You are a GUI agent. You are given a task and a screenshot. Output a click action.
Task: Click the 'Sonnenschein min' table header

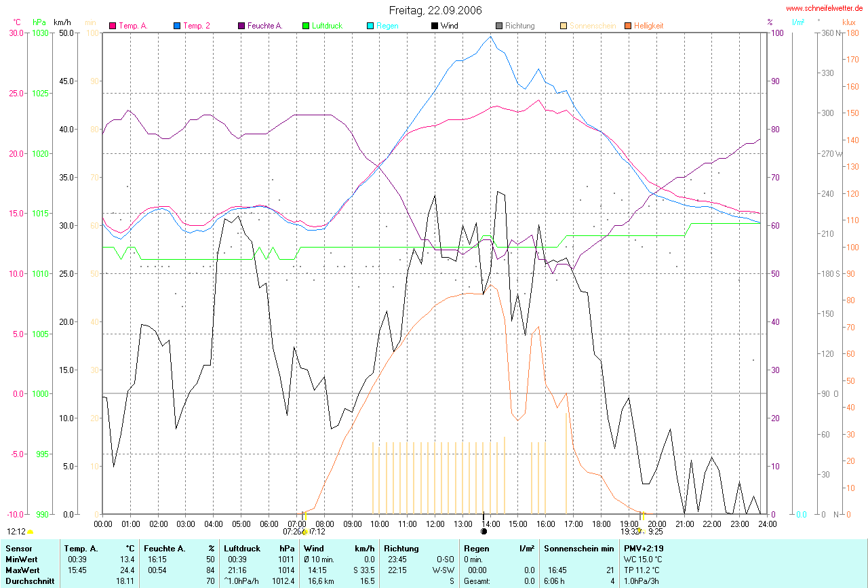click(x=579, y=549)
